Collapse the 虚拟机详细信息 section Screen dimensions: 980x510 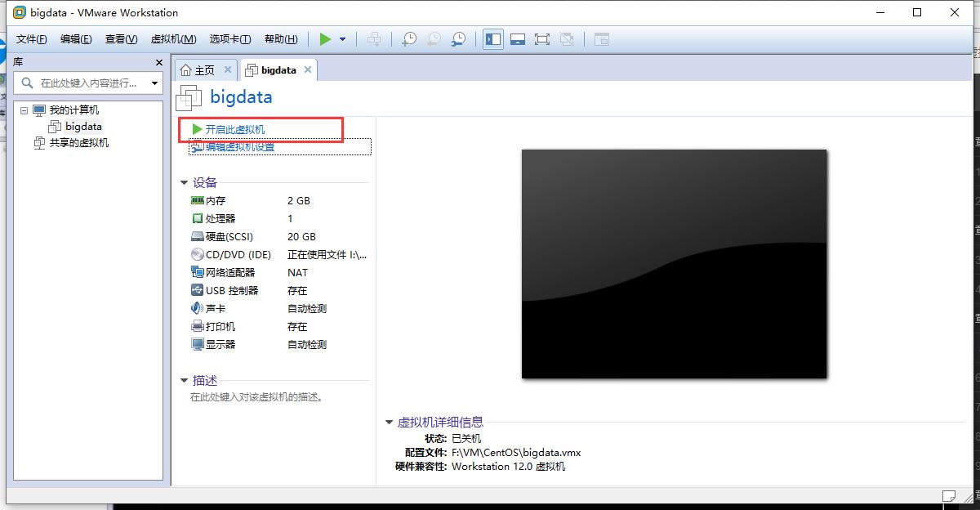[x=390, y=423]
